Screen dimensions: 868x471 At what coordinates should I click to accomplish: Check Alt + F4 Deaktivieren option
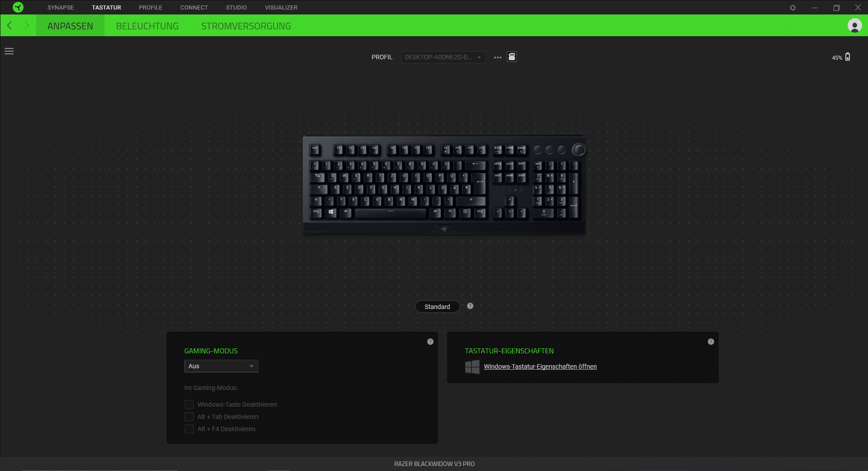[189, 429]
